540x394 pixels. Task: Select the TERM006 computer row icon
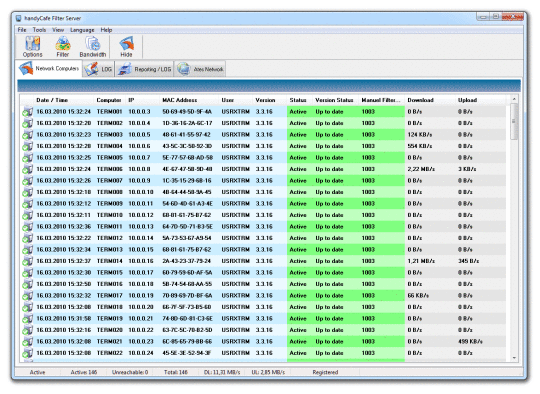click(27, 169)
